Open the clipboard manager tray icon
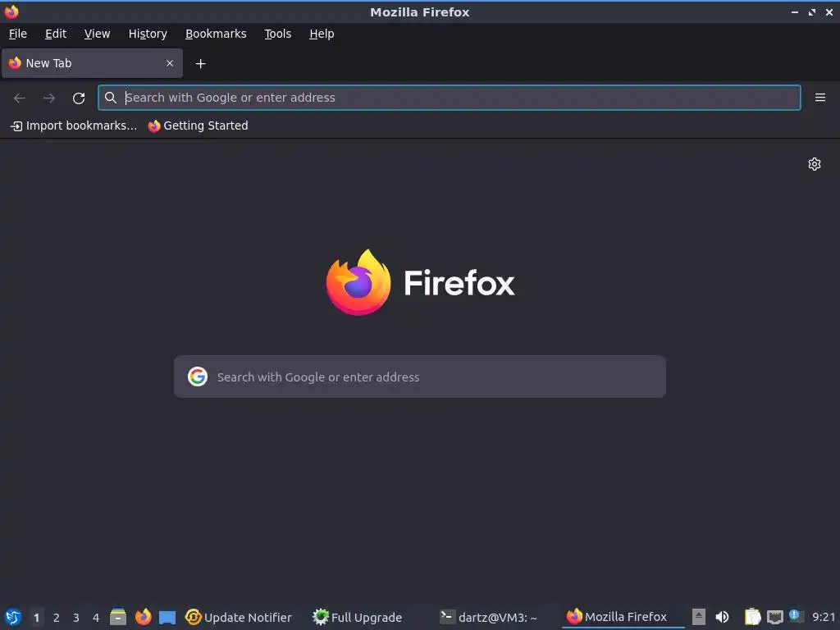The width and height of the screenshot is (840, 630). point(753,617)
